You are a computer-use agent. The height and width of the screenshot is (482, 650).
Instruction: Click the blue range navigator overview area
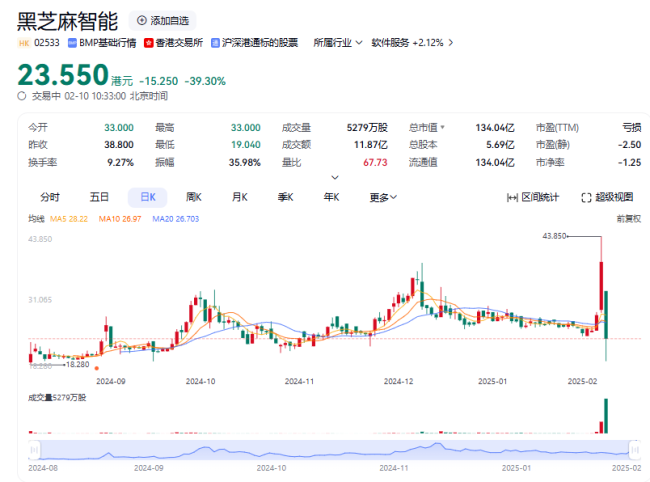335,450
